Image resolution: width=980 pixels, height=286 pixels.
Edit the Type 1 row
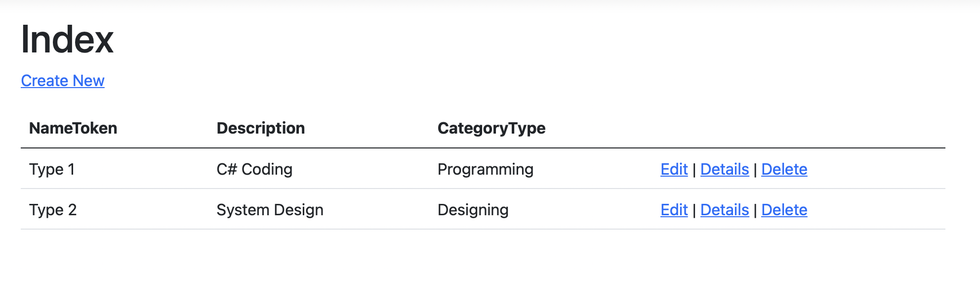674,169
